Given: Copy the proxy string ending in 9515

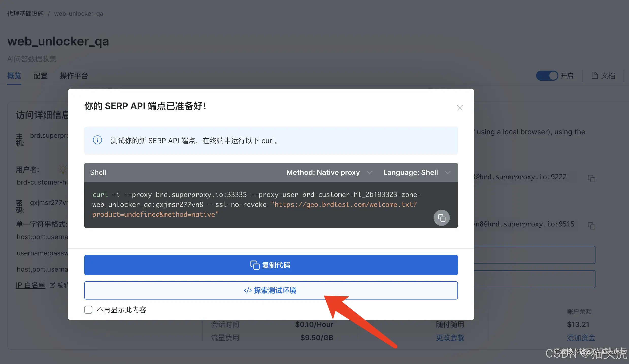Looking at the screenshot, I should click(x=591, y=226).
